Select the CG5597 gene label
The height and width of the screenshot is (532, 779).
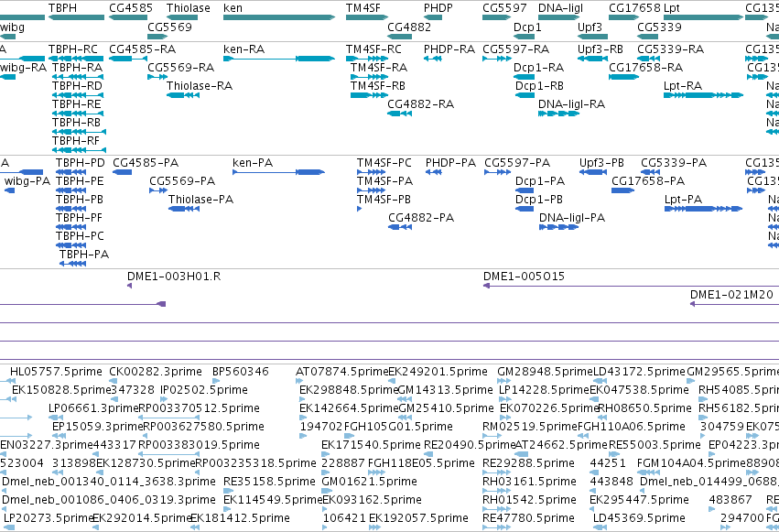(x=504, y=8)
